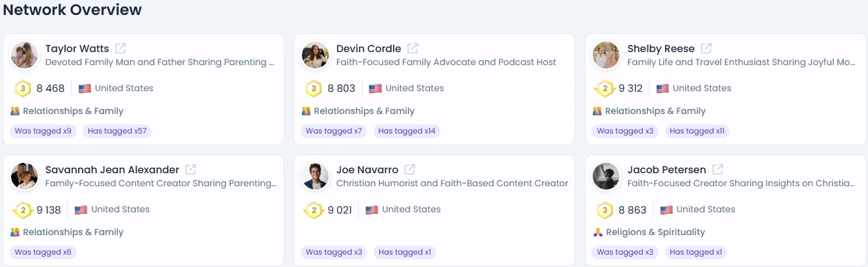Open Shelby Reese profile photo

tap(606, 55)
